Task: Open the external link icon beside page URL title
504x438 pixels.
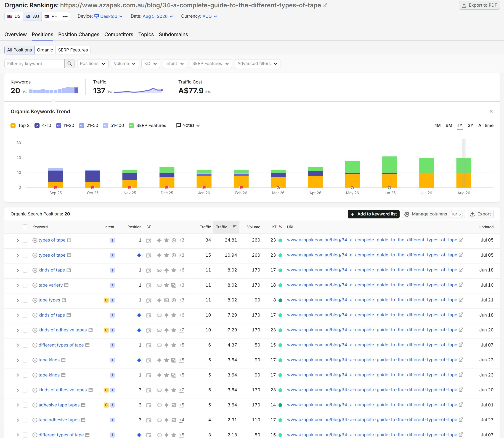Action: (325, 5)
